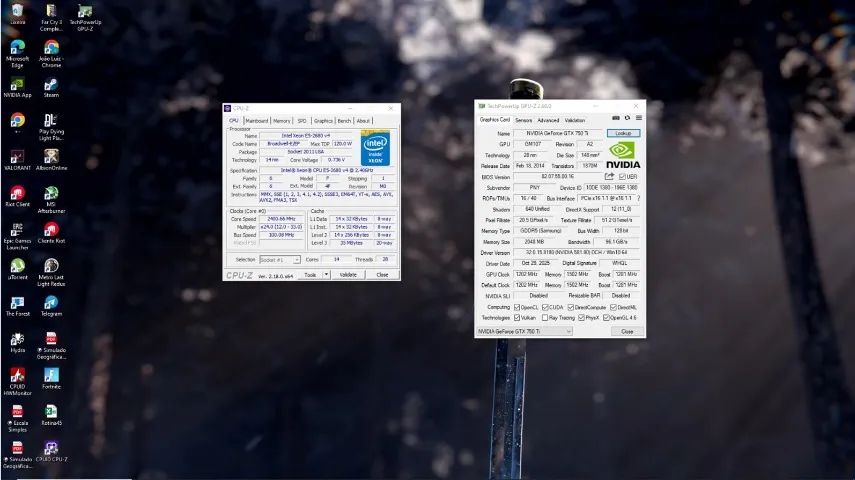Launch Microsoft Edge from the desktop
855x480 pixels.
tap(17, 53)
